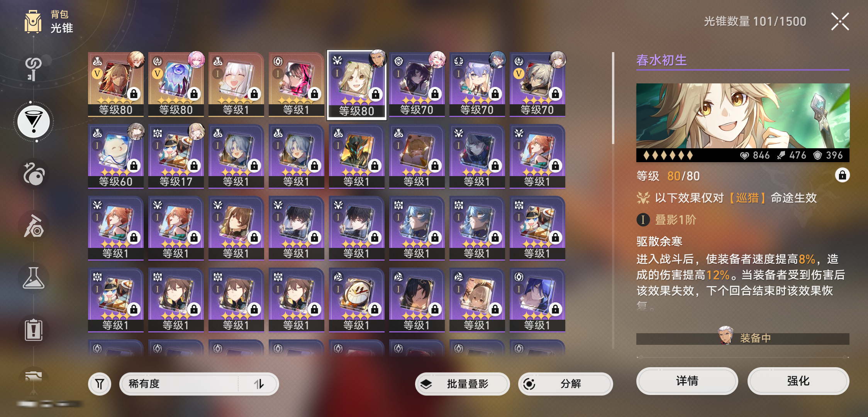Expand the 装备中 equipped character bar
The width and height of the screenshot is (868, 417).
click(743, 338)
